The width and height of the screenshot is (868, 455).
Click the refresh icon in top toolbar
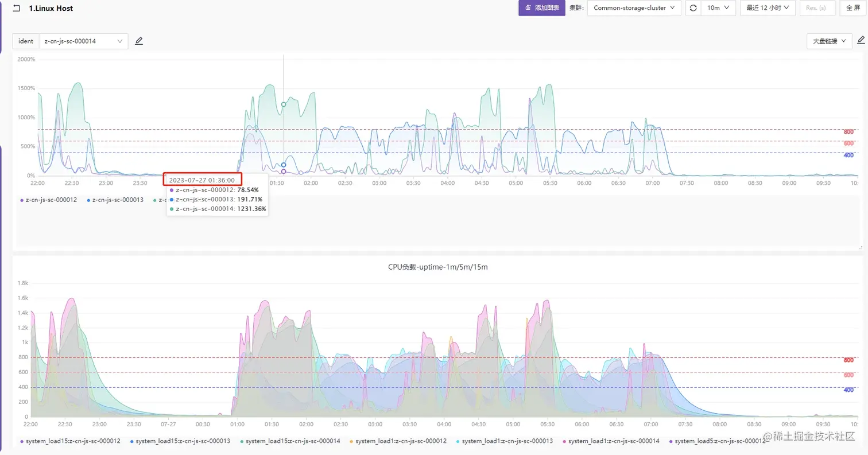pyautogui.click(x=693, y=8)
